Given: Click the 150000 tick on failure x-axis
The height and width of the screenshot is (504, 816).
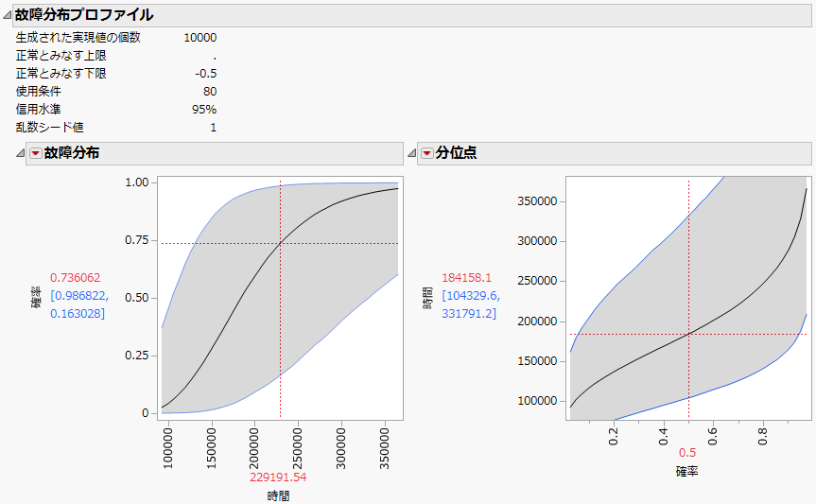Looking at the screenshot, I should [212, 448].
